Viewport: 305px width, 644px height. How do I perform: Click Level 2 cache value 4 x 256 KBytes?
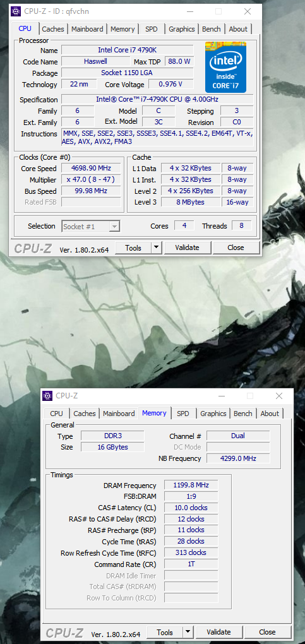190,191
